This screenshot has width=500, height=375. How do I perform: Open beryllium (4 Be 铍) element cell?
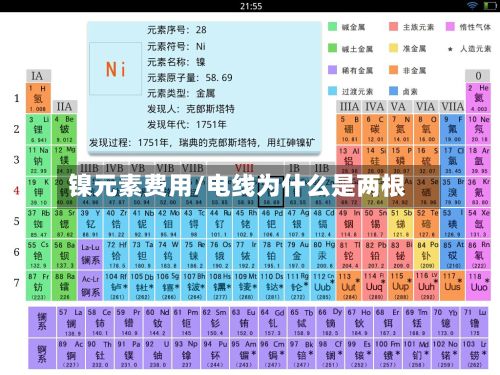pos(65,129)
